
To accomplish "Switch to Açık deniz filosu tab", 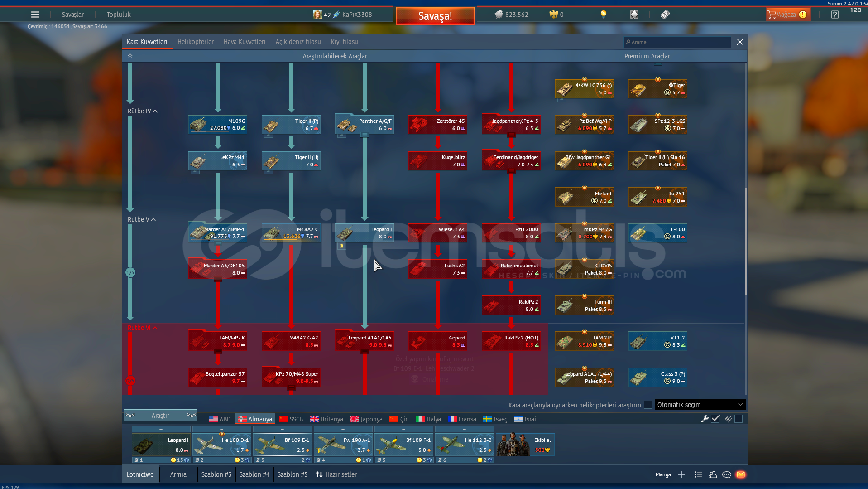I will [x=298, y=42].
